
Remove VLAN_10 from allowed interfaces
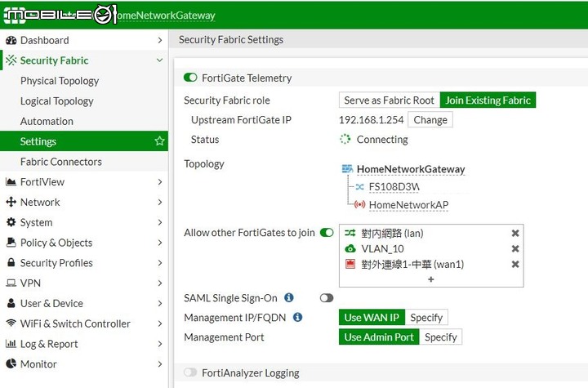515,249
